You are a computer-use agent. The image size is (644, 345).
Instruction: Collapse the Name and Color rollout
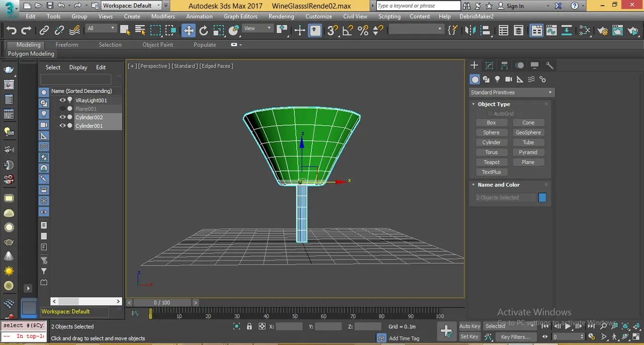click(473, 185)
